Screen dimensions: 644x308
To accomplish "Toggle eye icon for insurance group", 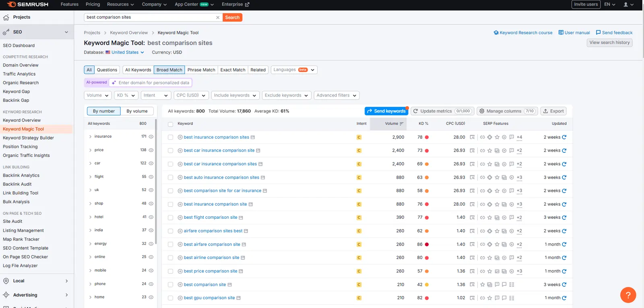I will 151,137.
